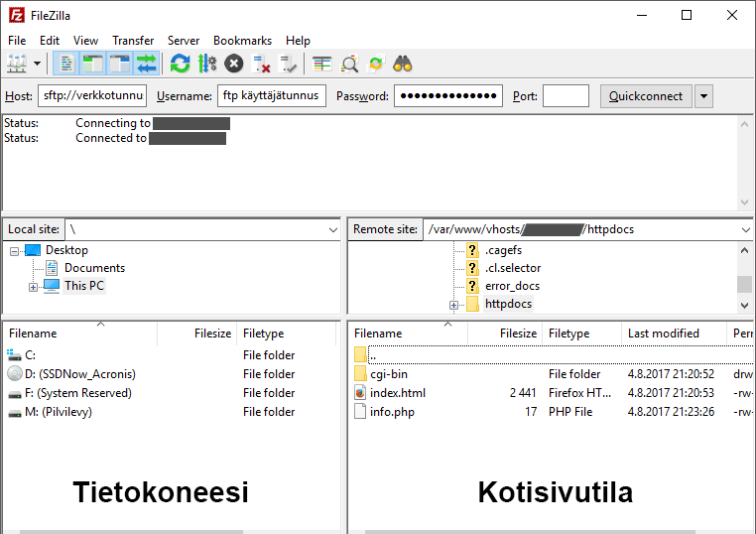Sort local list by Filetype header
The image size is (756, 534).
[x=287, y=334]
